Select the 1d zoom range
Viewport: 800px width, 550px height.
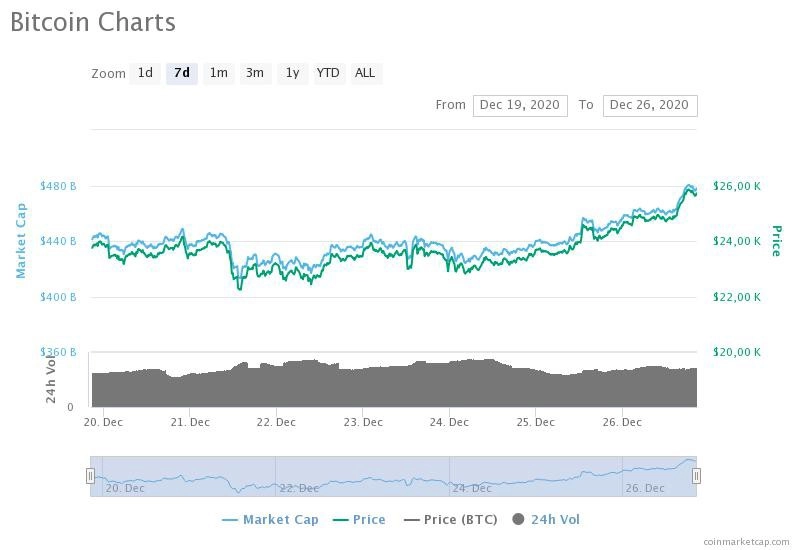pos(145,73)
